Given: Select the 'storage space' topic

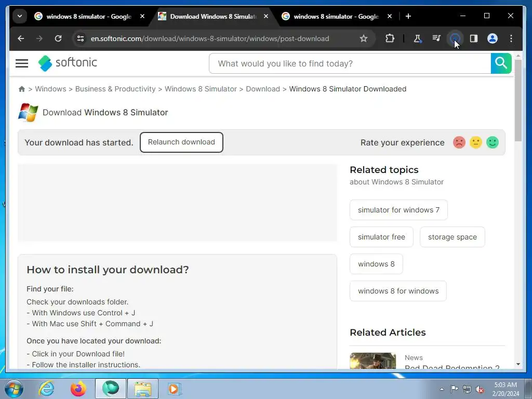Looking at the screenshot, I should click(453, 237).
